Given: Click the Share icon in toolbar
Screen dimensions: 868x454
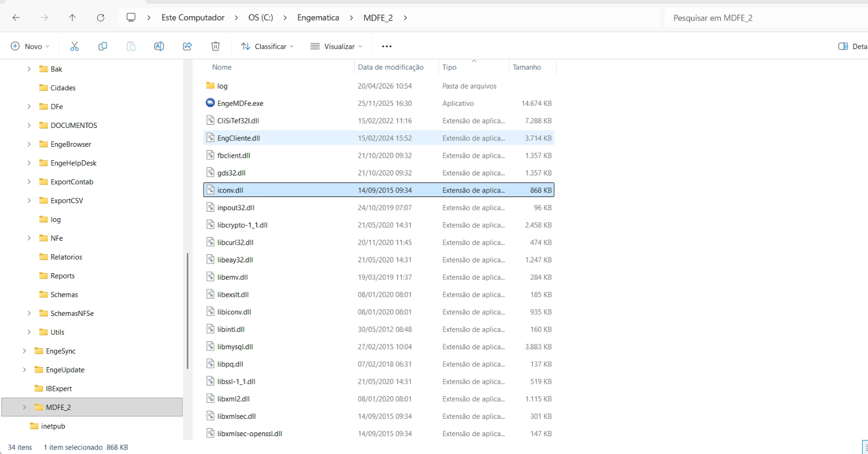Looking at the screenshot, I should pyautogui.click(x=187, y=46).
